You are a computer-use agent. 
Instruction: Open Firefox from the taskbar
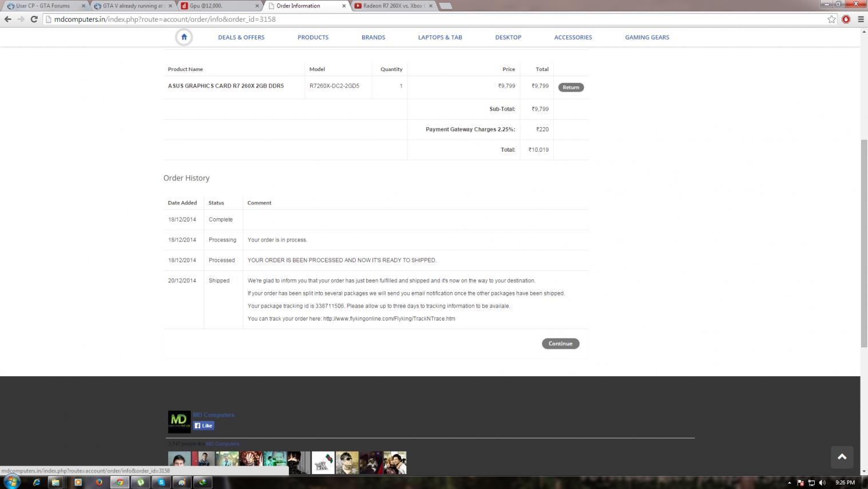pos(98,482)
